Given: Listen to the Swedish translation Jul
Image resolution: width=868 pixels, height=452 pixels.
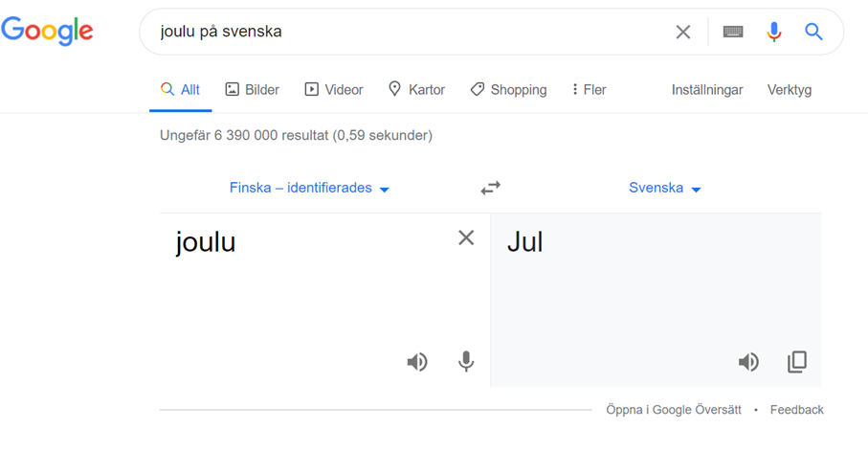Looking at the screenshot, I should (x=748, y=362).
